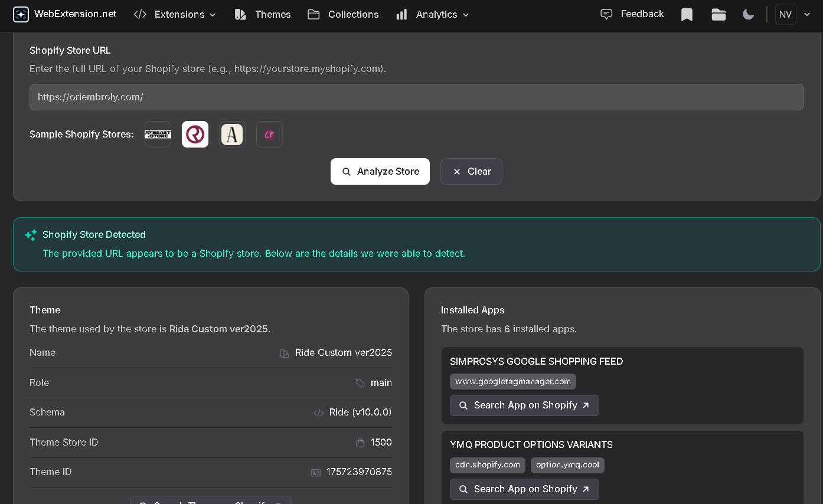Click the Analyze Store button
Screen dimensions: 823x504
(x=380, y=171)
